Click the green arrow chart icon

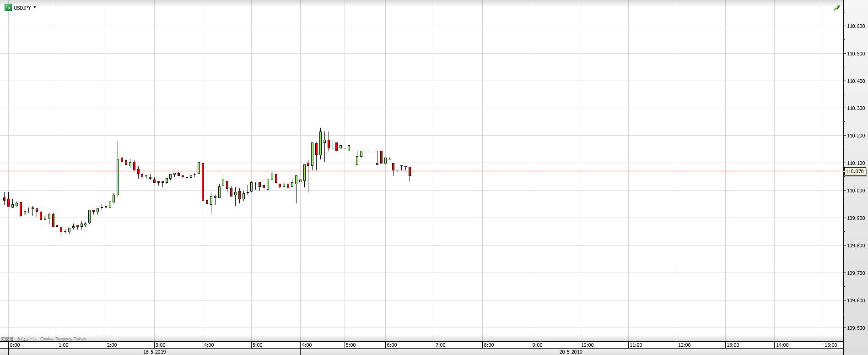coord(837,8)
